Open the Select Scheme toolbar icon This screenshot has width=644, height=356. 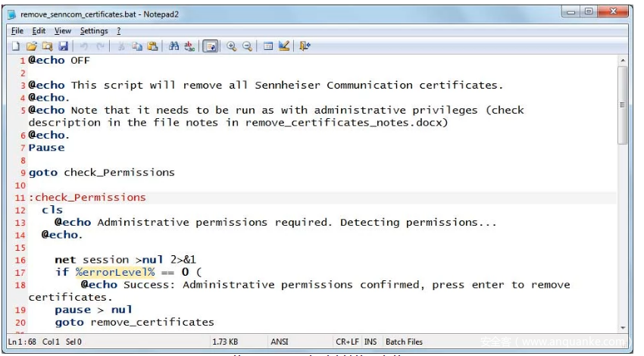268,46
